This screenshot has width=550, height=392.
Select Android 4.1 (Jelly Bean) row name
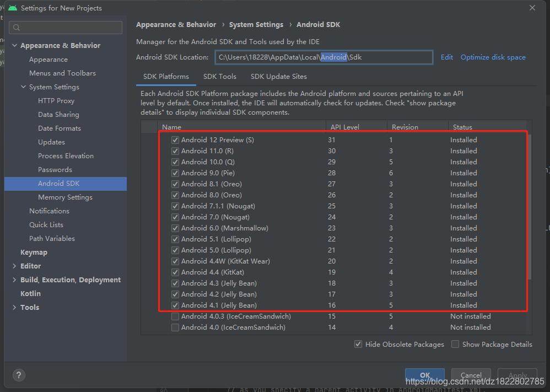[x=219, y=305]
